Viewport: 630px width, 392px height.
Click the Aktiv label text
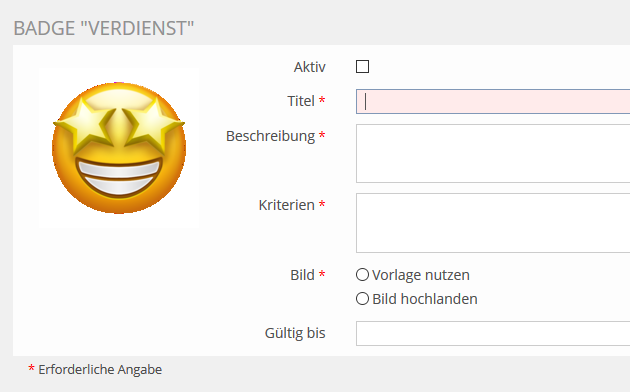(x=309, y=67)
